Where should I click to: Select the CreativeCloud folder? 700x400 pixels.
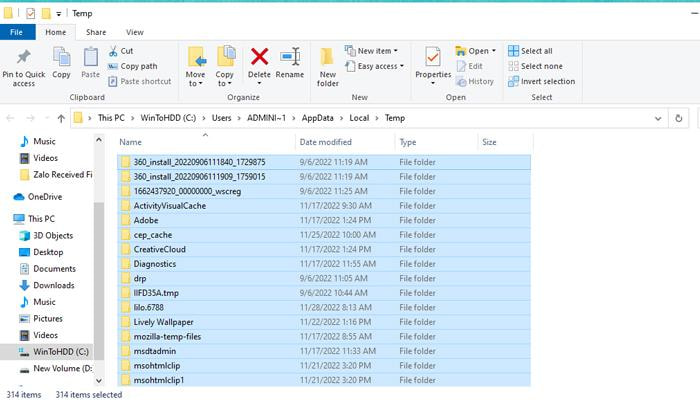point(324,250)
